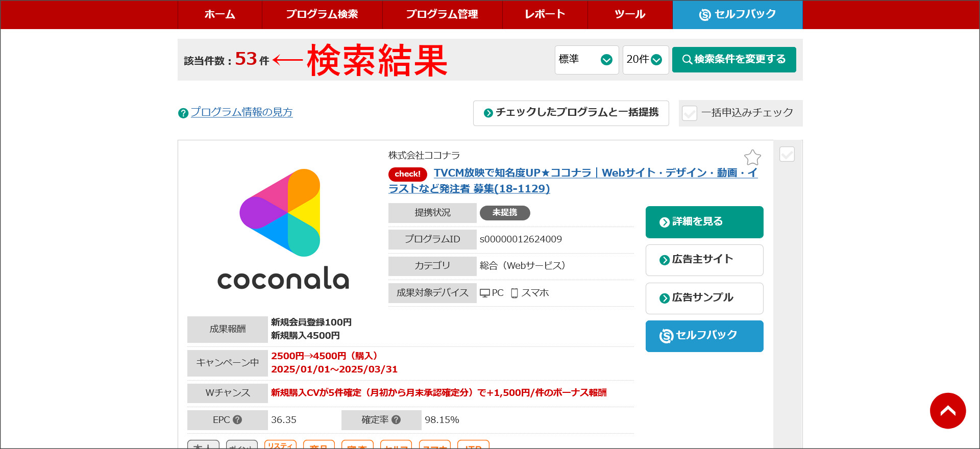Switch to the blue セルフバック tab
Screen dimensions: 980x449
pos(738,14)
